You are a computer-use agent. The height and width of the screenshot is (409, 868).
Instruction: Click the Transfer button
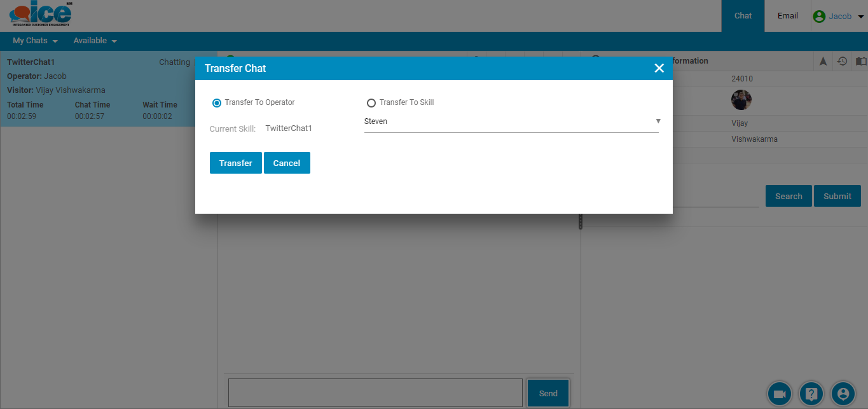(235, 163)
